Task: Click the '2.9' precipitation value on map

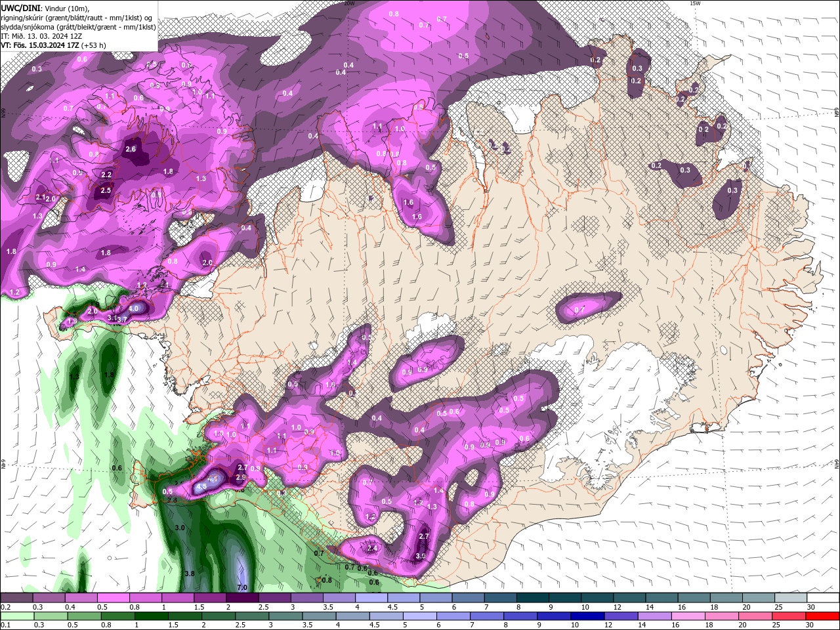Action: click(x=240, y=477)
